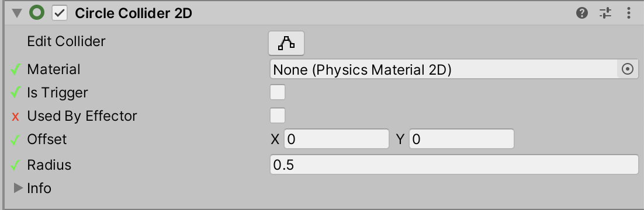Click the green checkmark beside Radius
The width and height of the screenshot is (644, 210).
click(15, 165)
